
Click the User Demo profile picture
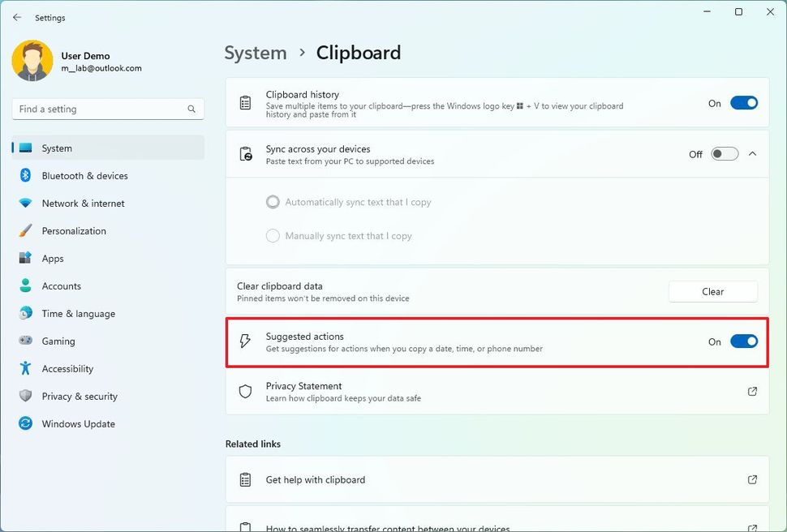pyautogui.click(x=32, y=61)
